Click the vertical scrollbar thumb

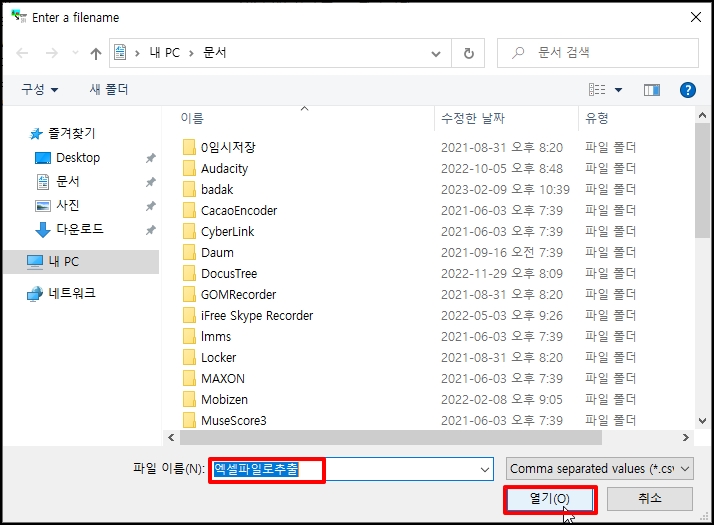702,180
